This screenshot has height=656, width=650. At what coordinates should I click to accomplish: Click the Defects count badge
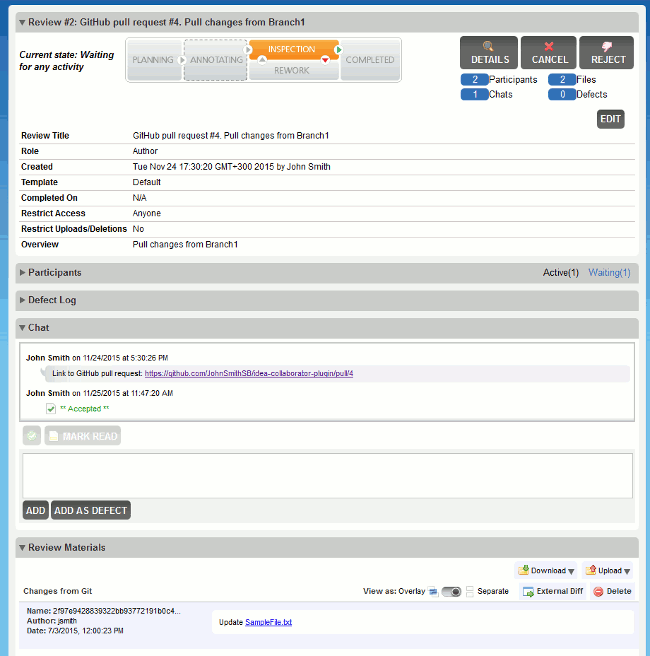click(x=562, y=95)
